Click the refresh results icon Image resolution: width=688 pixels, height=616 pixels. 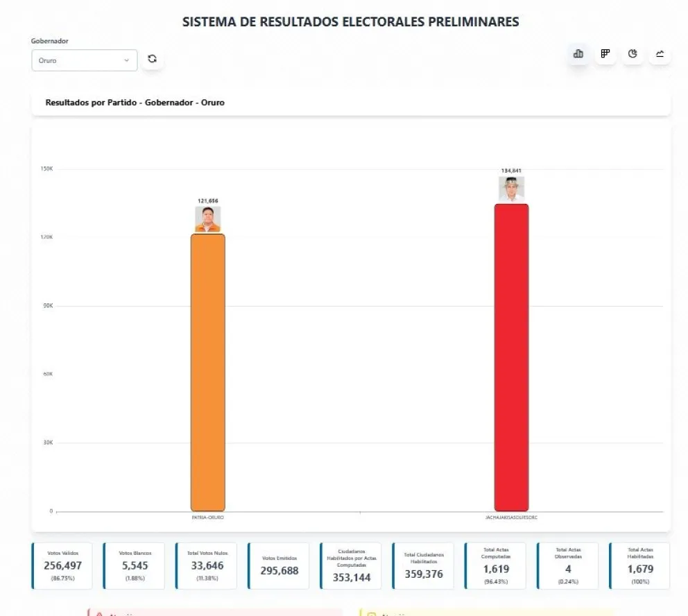click(153, 60)
